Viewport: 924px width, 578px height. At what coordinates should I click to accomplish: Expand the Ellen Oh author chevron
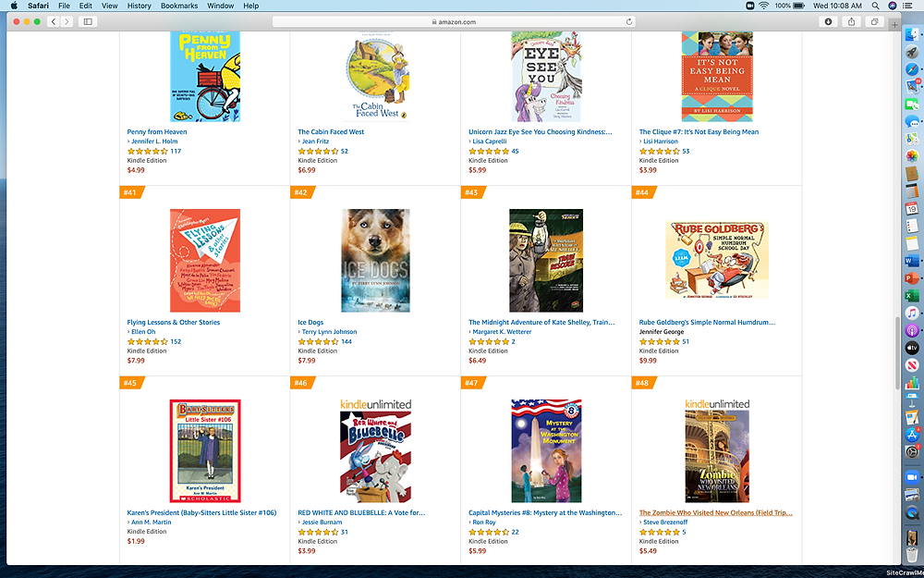(128, 332)
